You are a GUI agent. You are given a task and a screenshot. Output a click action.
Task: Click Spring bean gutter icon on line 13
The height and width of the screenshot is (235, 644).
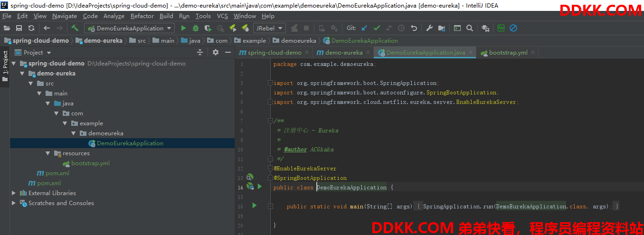pos(250,177)
